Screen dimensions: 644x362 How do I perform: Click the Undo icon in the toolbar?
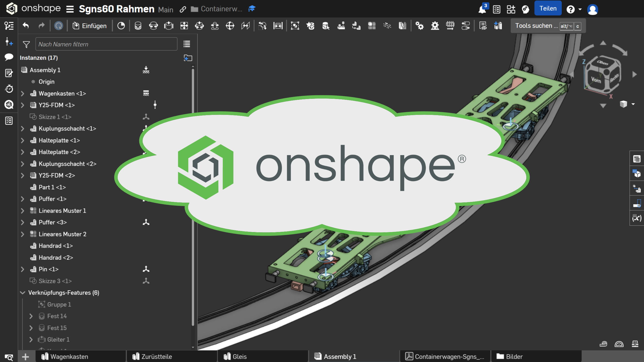(26, 26)
